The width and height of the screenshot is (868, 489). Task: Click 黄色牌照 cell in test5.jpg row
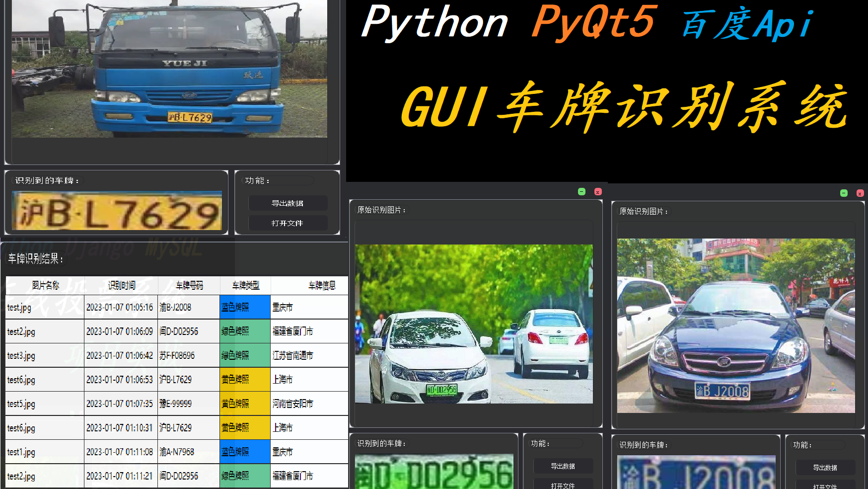pyautogui.click(x=245, y=404)
